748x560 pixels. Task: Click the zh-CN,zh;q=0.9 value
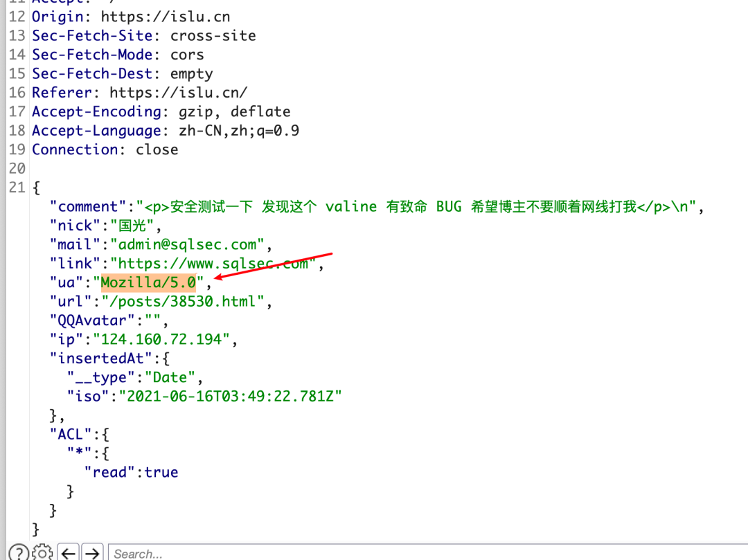click(239, 131)
